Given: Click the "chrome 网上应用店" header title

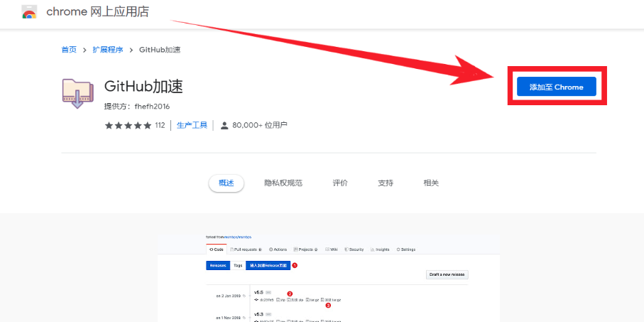Looking at the screenshot, I should click(x=97, y=11).
